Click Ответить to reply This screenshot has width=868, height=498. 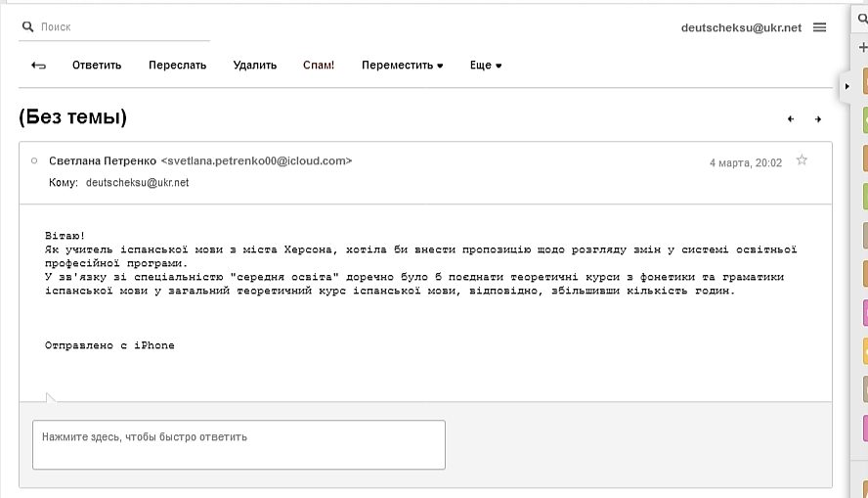97,66
